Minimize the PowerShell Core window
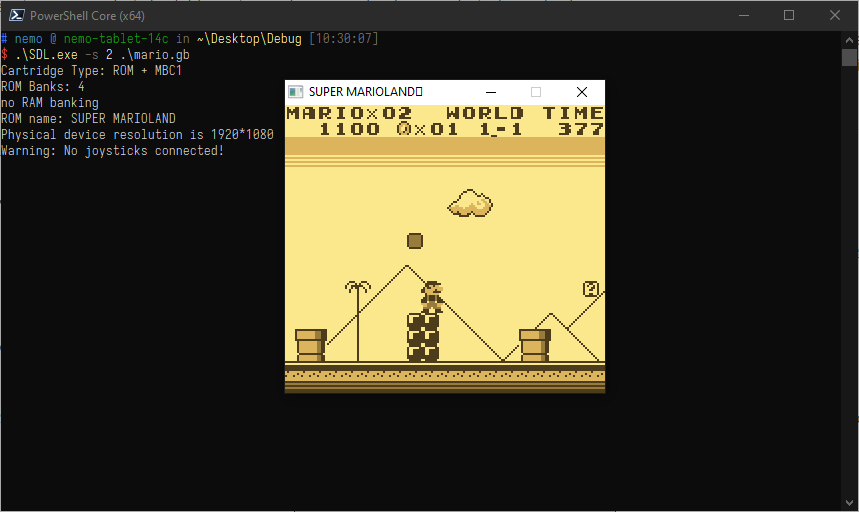 coord(743,15)
